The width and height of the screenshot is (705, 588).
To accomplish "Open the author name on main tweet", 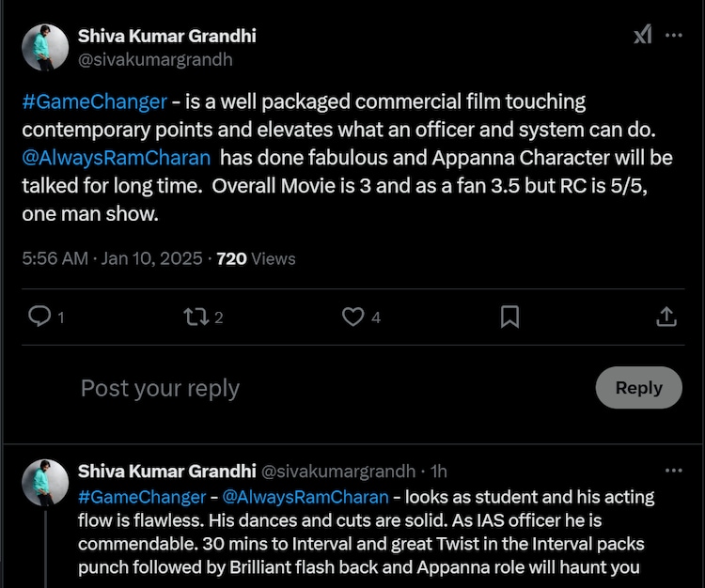I will (166, 36).
